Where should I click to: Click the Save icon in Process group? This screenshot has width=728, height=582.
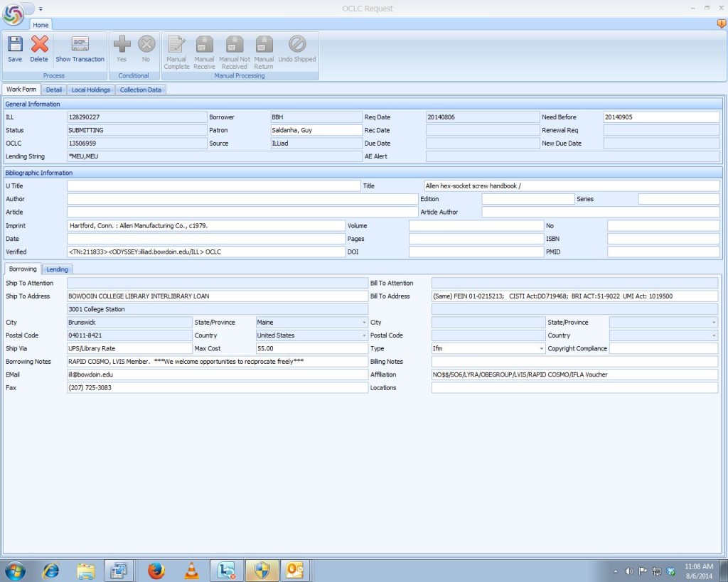[15, 45]
